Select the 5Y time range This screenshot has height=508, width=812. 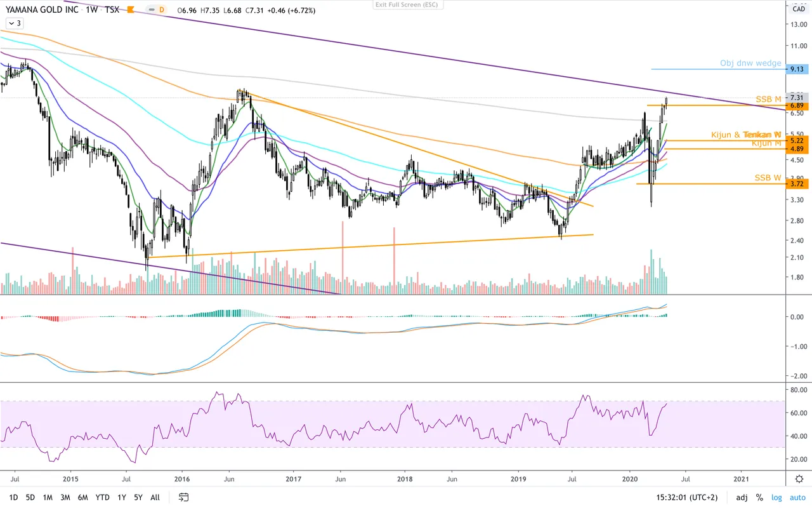139,497
